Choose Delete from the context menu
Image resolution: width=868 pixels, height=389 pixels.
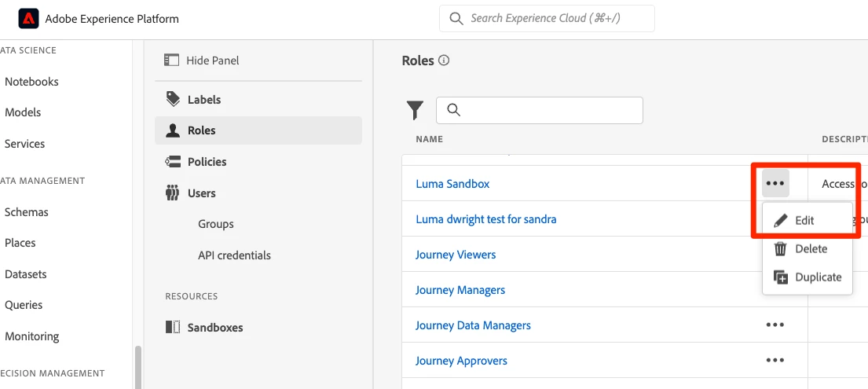point(811,249)
